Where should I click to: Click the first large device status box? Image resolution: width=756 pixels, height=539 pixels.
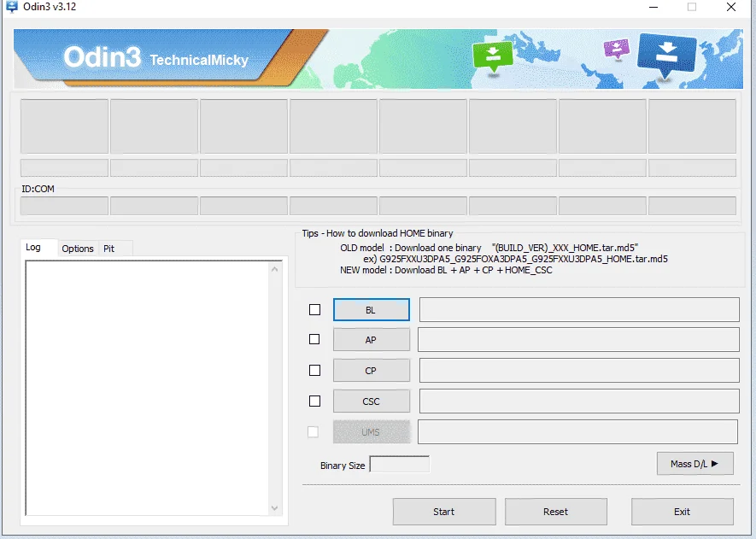64,126
